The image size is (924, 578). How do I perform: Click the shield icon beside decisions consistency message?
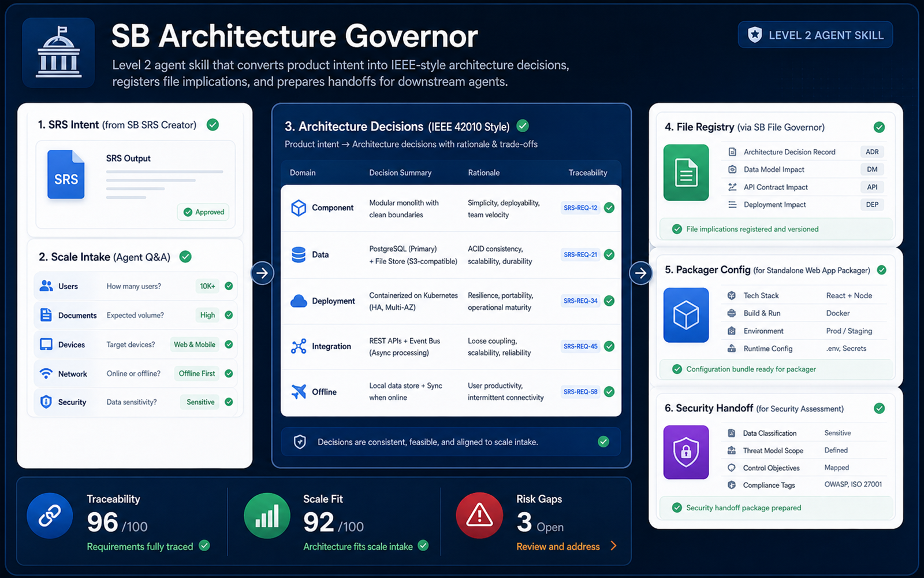300,442
